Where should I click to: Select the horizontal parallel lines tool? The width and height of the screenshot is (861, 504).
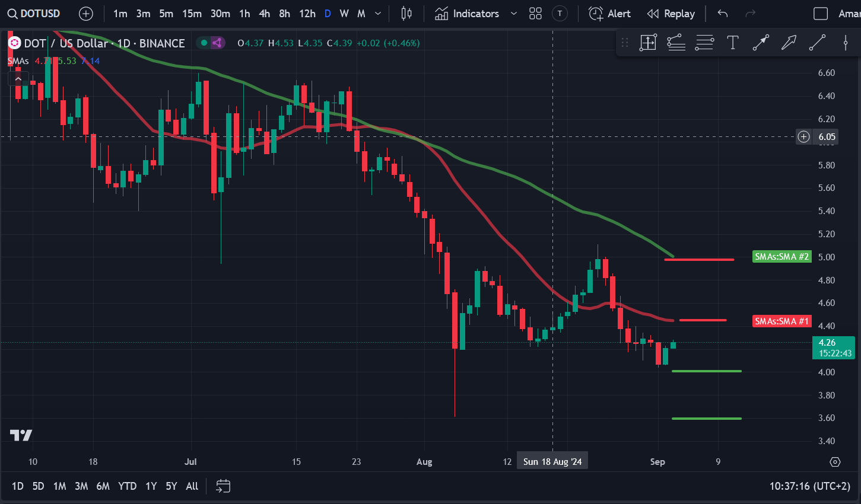(x=704, y=42)
